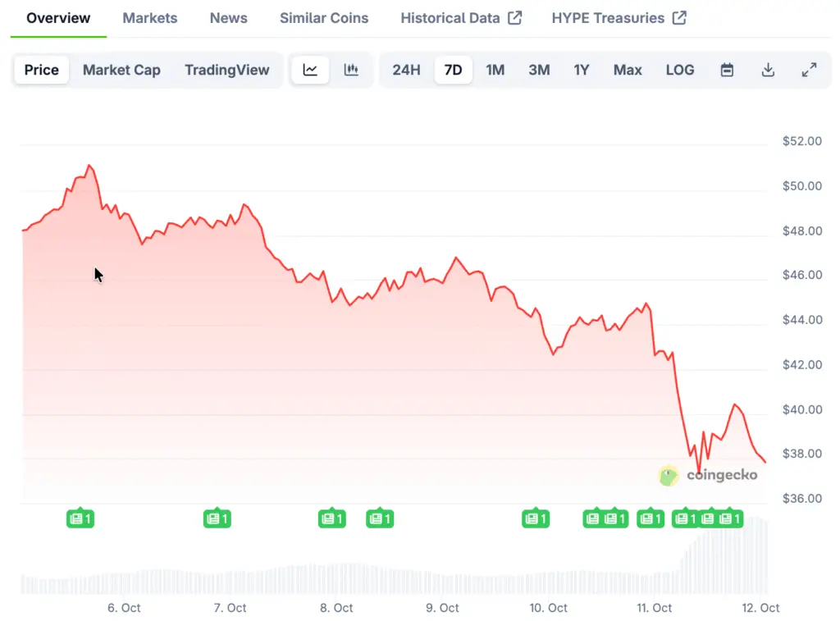
Task: Open the calendar date range picker
Action: pyautogui.click(x=727, y=70)
